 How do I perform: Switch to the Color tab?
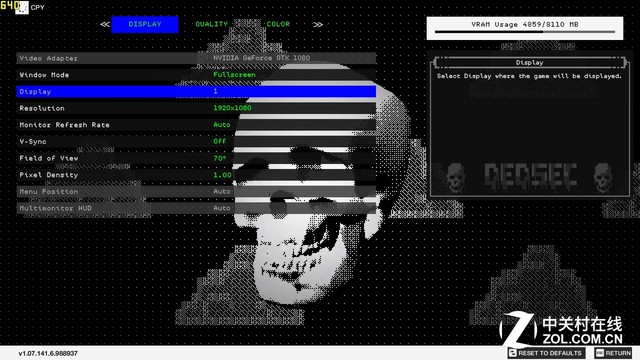coord(278,24)
